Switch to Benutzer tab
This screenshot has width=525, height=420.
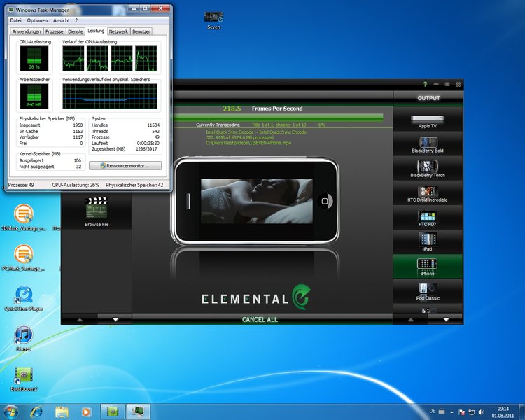click(141, 31)
